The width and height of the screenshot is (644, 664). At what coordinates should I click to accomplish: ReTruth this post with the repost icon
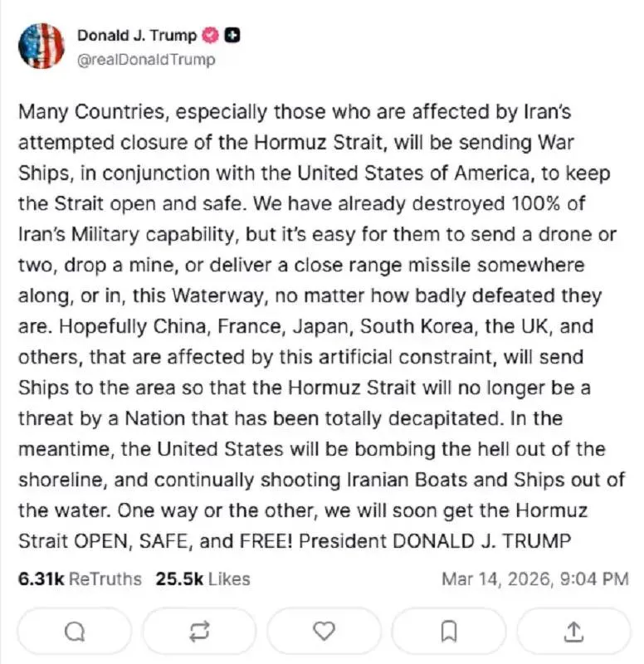point(199,632)
